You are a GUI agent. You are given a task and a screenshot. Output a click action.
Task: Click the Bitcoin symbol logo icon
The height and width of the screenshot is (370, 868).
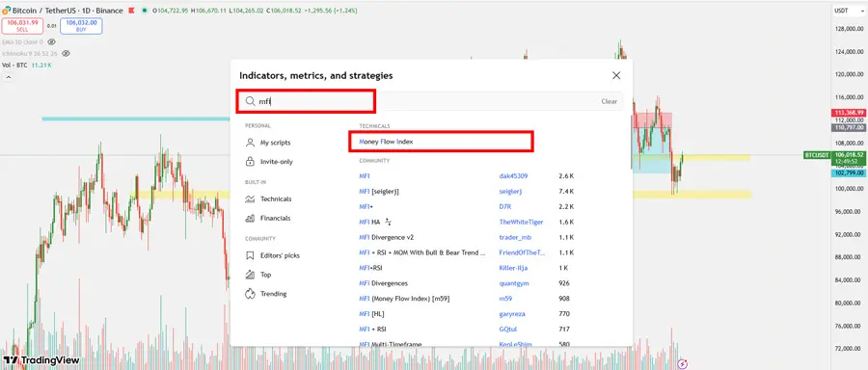7,11
